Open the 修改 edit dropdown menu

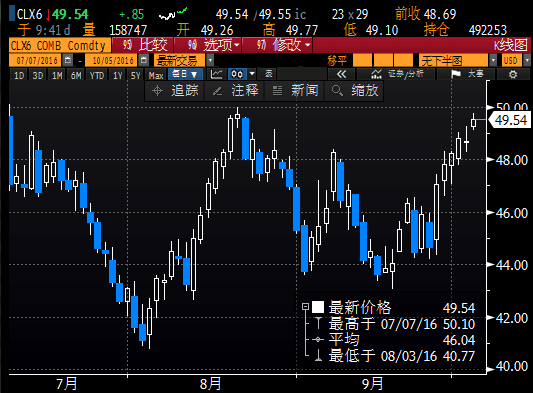click(x=277, y=45)
